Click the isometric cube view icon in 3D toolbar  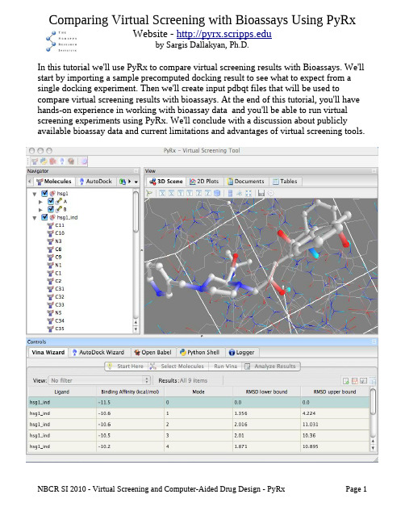[x=217, y=193]
